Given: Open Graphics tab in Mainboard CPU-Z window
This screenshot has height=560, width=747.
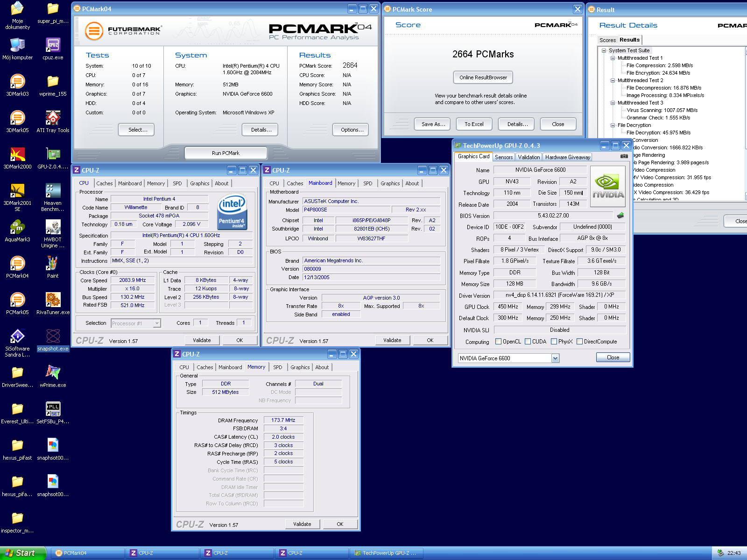Looking at the screenshot, I should coord(390,183).
